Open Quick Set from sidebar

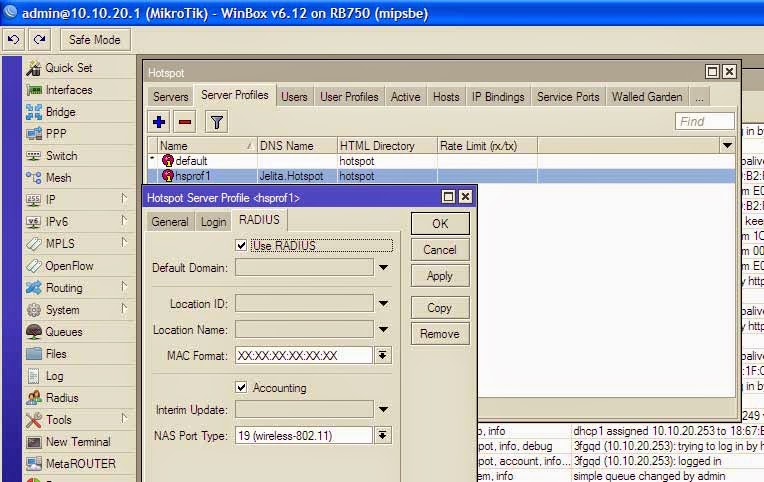68,68
